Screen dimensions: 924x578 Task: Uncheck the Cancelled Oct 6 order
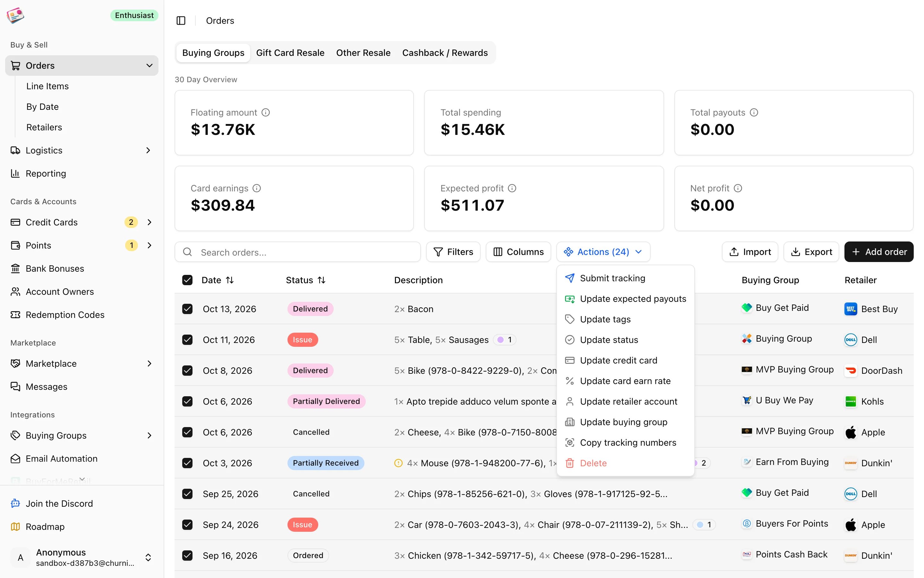point(187,432)
